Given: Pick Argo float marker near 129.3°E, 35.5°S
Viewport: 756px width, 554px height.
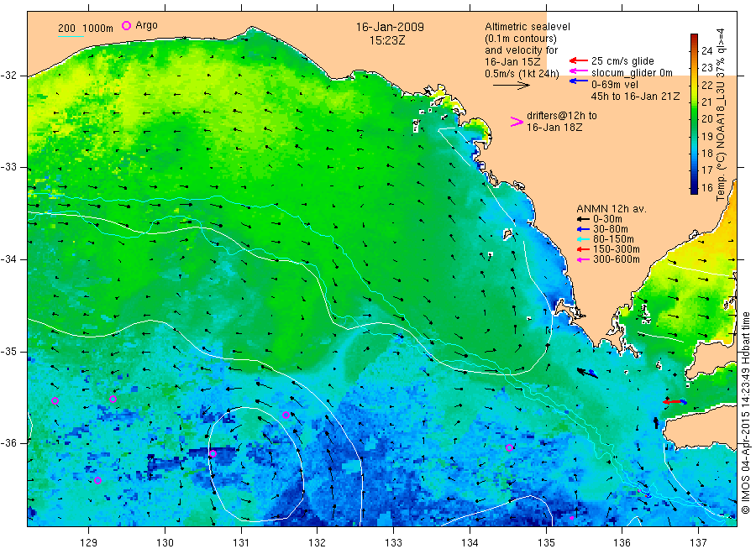Looking at the screenshot, I should click(113, 399).
